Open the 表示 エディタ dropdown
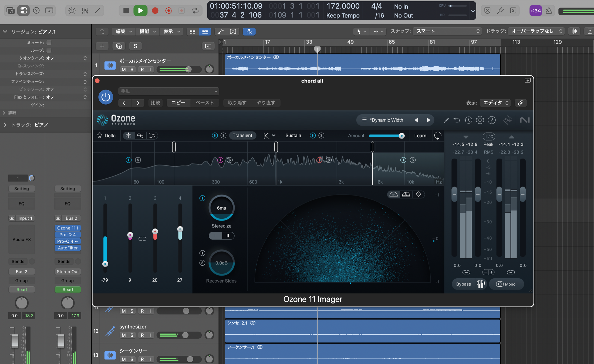 [x=495, y=103]
